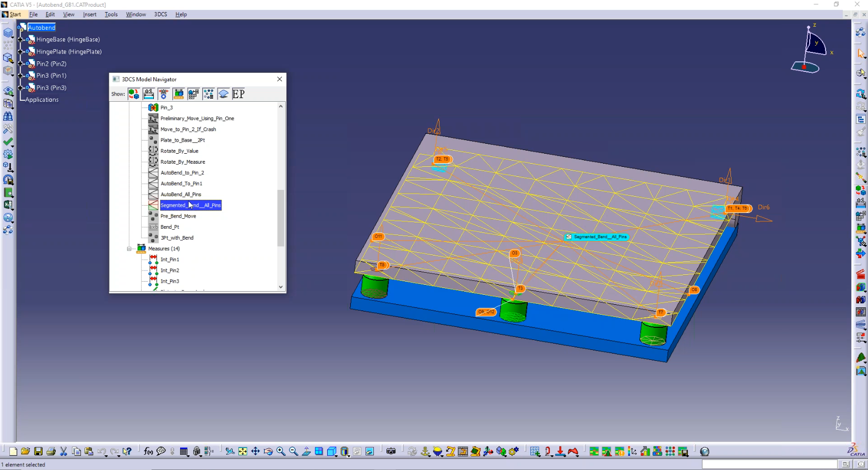
Task: Click the binoculars search icon
Action: click(x=8, y=116)
